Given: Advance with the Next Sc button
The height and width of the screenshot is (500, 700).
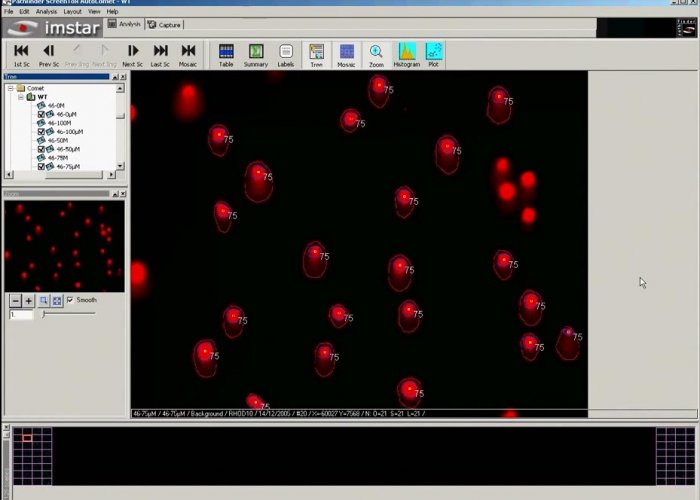Looking at the screenshot, I should [133, 55].
